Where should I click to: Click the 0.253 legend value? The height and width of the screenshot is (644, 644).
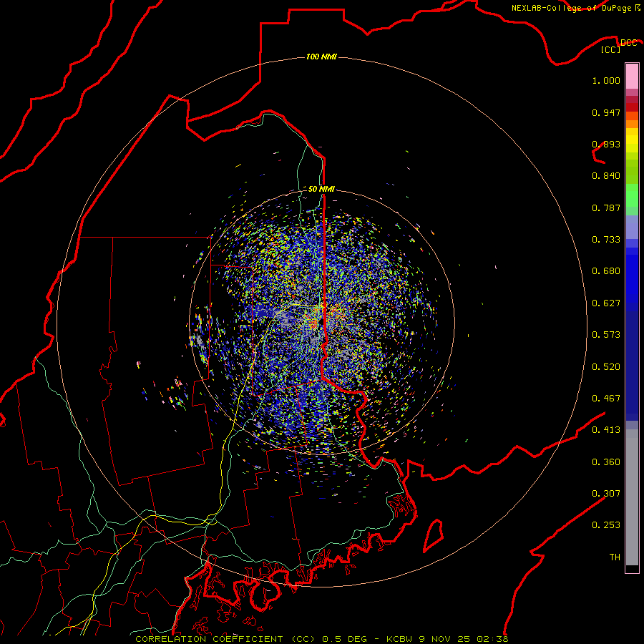click(606, 525)
